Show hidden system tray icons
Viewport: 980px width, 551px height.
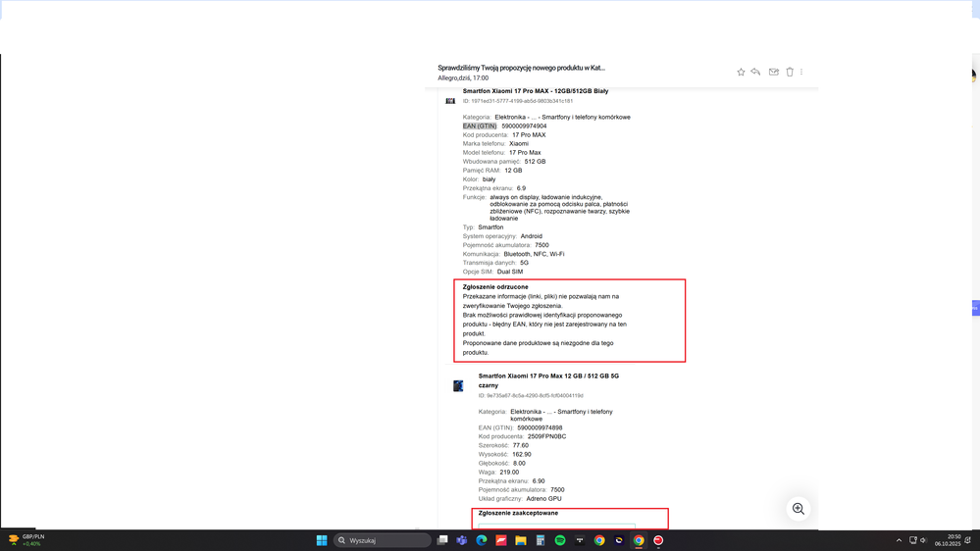(x=899, y=540)
